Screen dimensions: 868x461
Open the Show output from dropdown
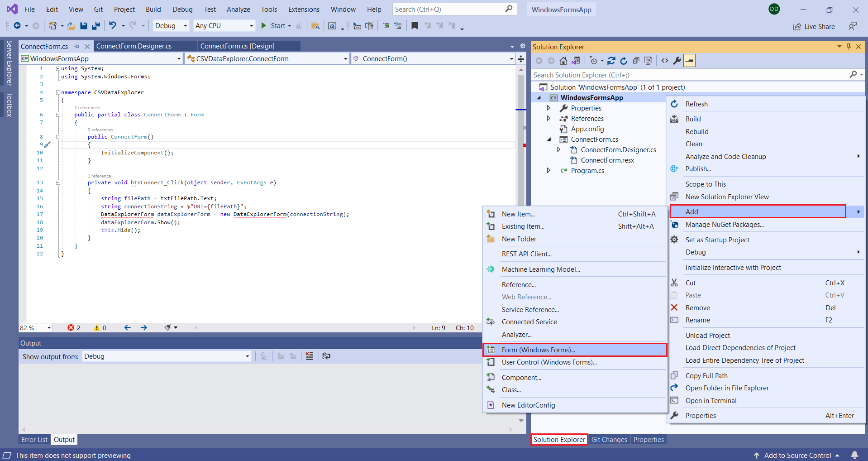click(166, 356)
